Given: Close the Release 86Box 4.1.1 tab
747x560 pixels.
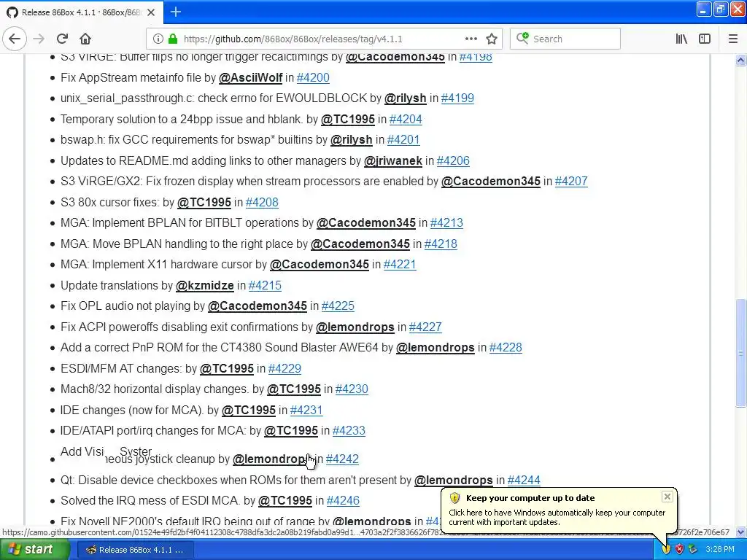Looking at the screenshot, I should point(151,12).
